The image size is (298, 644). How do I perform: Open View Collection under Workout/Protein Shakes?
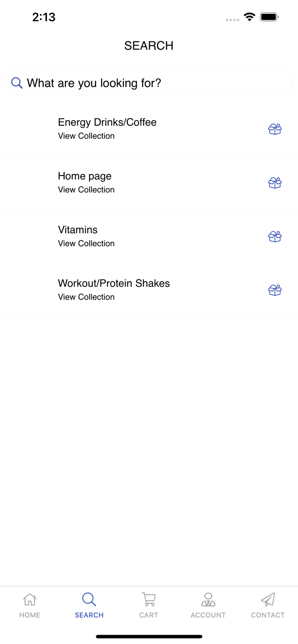pyautogui.click(x=86, y=297)
